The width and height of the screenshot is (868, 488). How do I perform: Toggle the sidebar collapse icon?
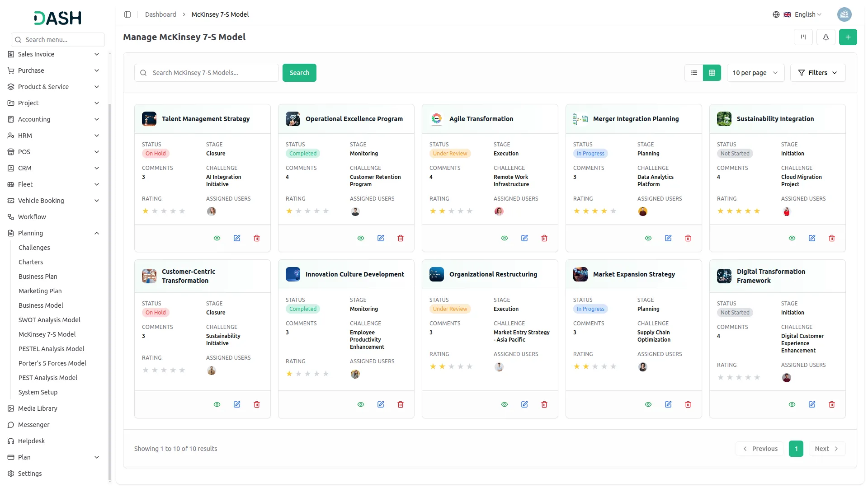click(127, 14)
